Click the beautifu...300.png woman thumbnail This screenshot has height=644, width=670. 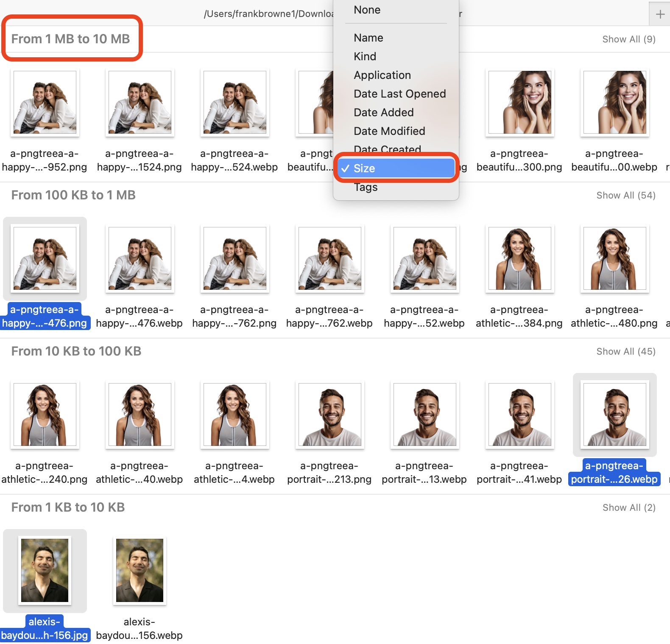519,102
